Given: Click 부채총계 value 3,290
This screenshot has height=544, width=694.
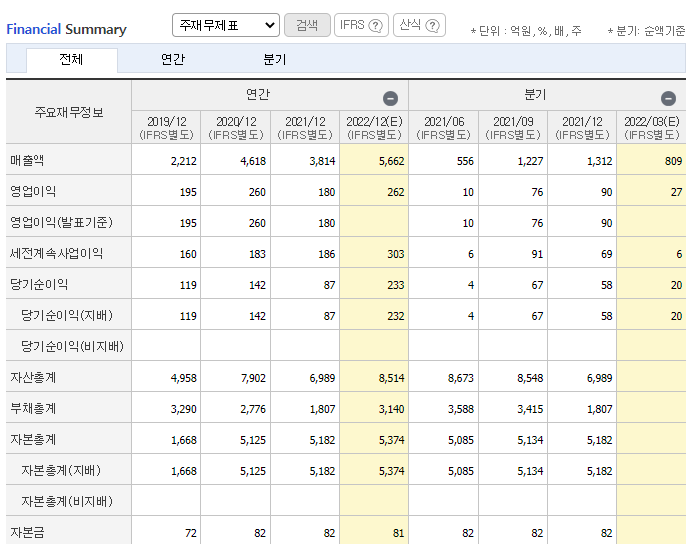Looking at the screenshot, I should [184, 409].
